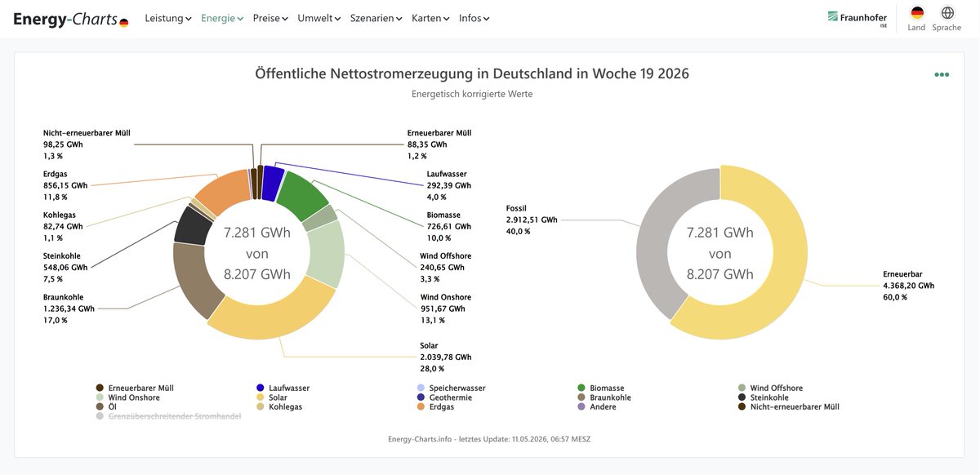Open the Sprache language globe
Image resolution: width=980 pixels, height=475 pixels.
(x=947, y=13)
